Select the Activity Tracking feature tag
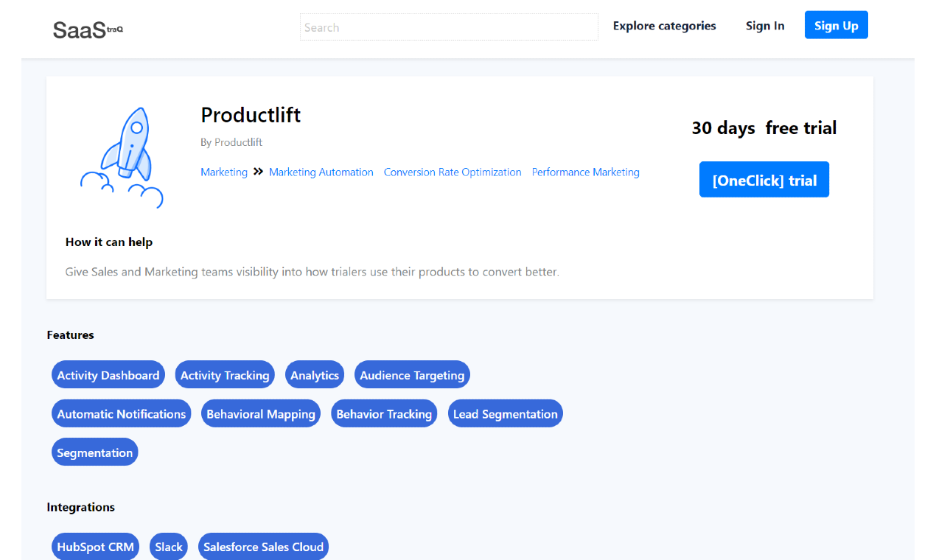 (x=225, y=375)
